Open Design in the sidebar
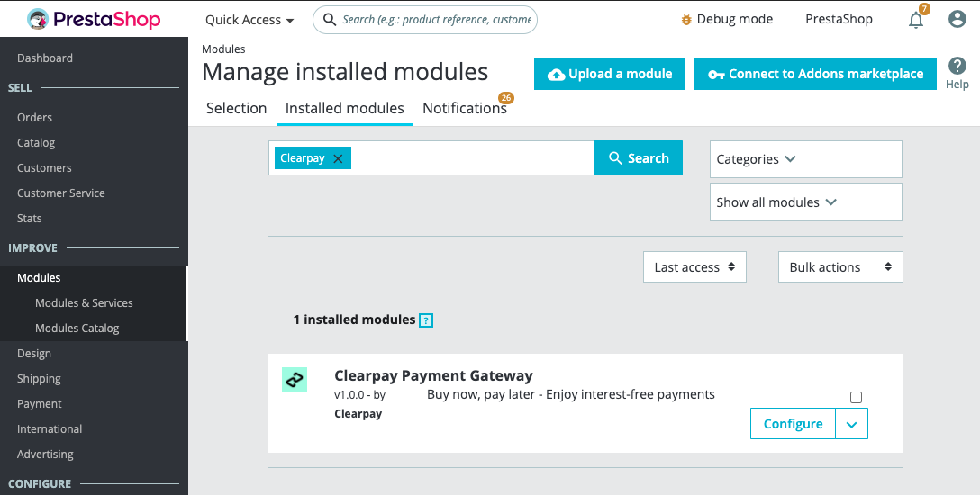The image size is (980, 495). point(33,354)
